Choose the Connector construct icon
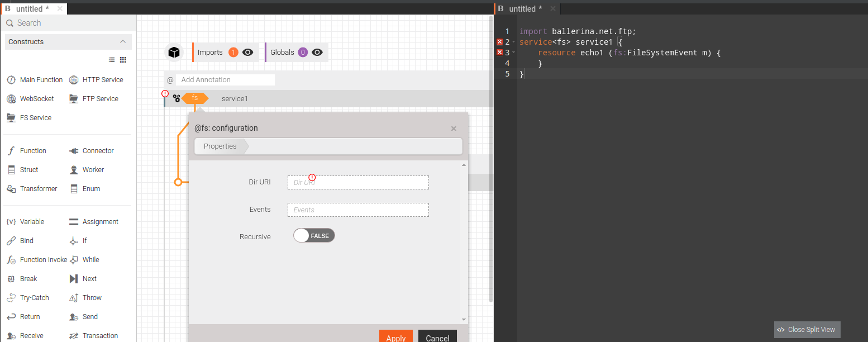This screenshot has width=868, height=342. pyautogui.click(x=74, y=151)
